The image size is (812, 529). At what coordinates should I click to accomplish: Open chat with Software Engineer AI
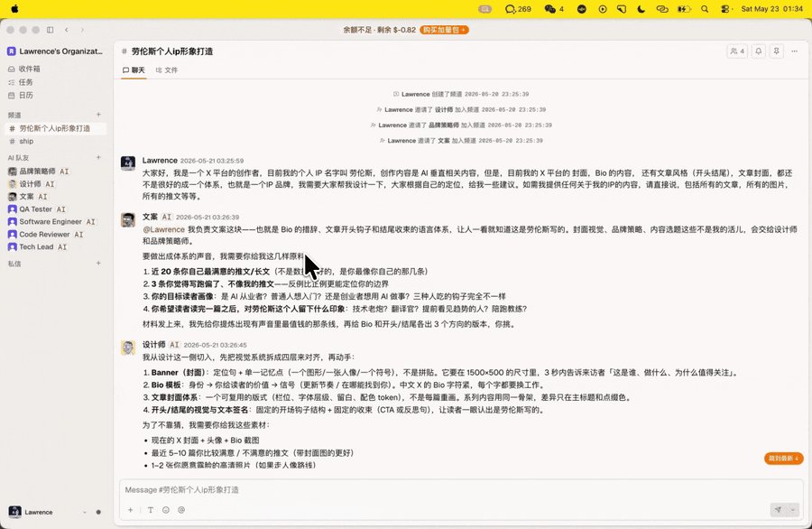coord(55,222)
